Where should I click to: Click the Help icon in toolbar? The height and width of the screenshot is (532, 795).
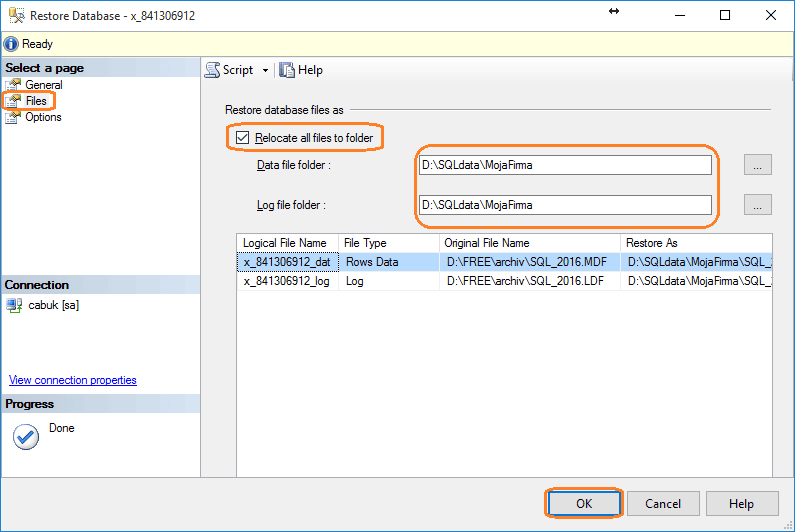(288, 70)
